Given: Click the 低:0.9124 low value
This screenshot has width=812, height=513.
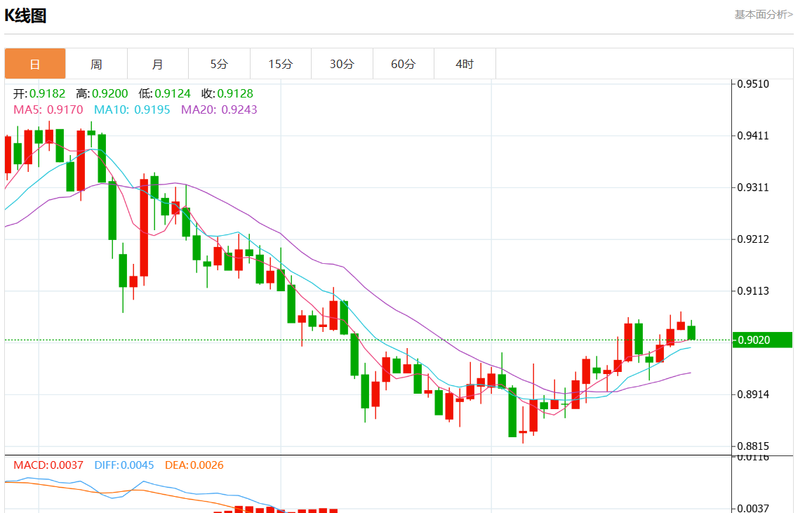Looking at the screenshot, I should click(x=165, y=94).
